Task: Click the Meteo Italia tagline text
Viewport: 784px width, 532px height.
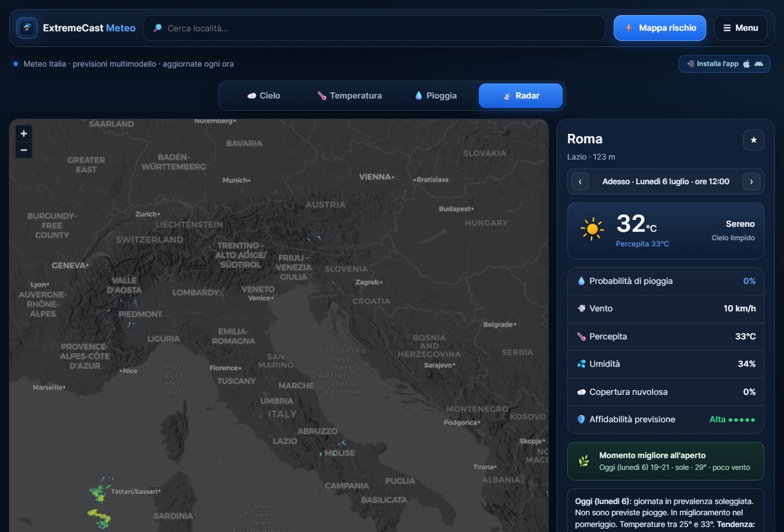Action: (x=128, y=64)
